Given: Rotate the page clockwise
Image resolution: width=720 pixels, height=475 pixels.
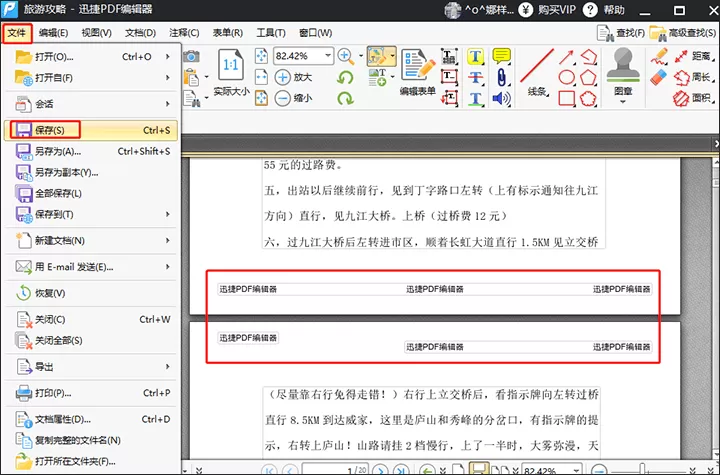Looking at the screenshot, I should point(345,98).
